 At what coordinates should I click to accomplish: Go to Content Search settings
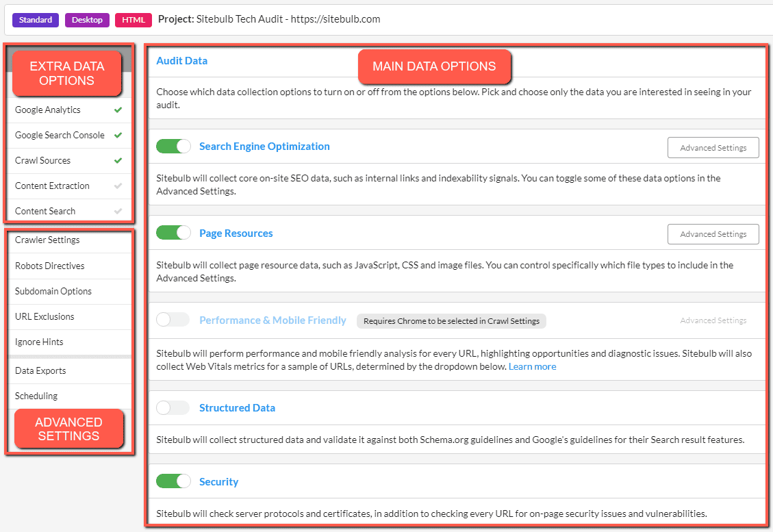70,211
